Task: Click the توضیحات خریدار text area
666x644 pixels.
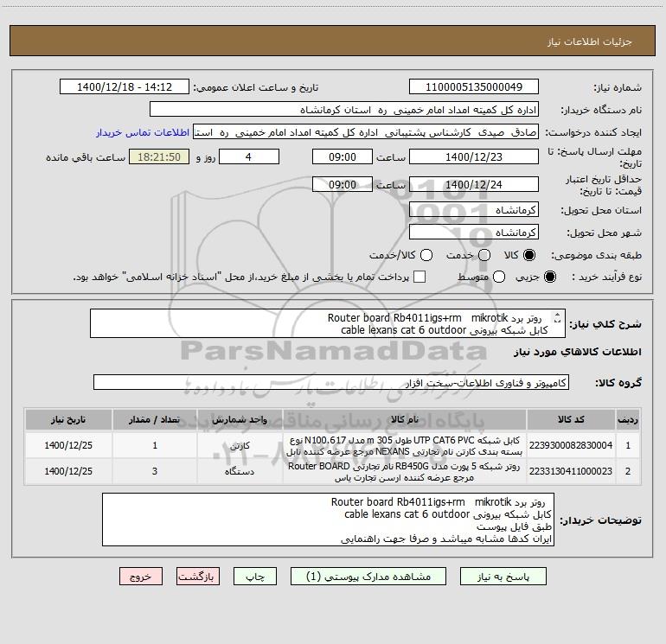Action: point(328,520)
